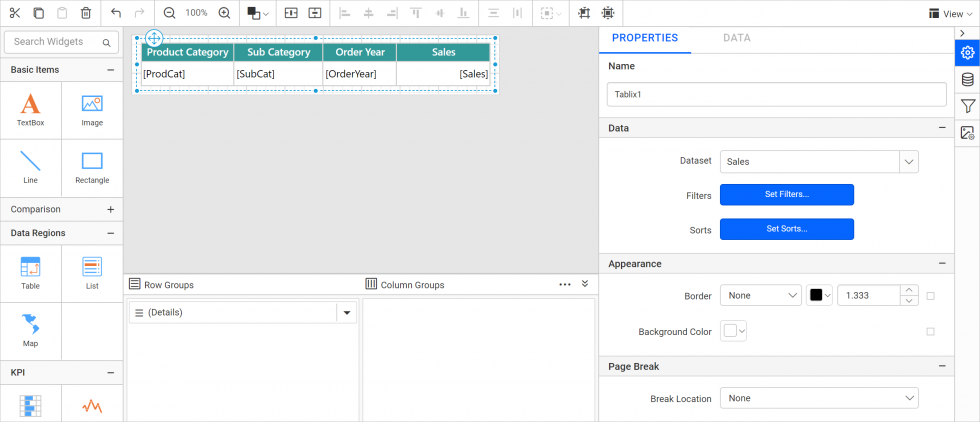Image resolution: width=980 pixels, height=422 pixels.
Task: Click the Undo arrow icon
Action: point(116,13)
